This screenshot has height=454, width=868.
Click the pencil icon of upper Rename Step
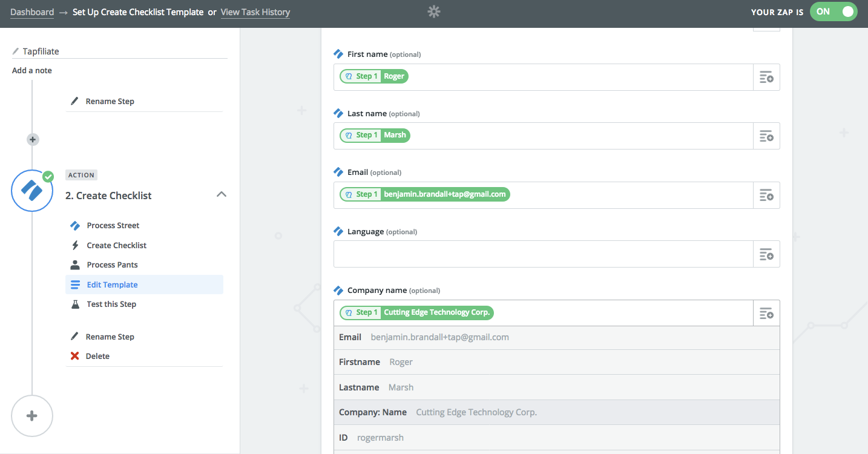(x=74, y=101)
